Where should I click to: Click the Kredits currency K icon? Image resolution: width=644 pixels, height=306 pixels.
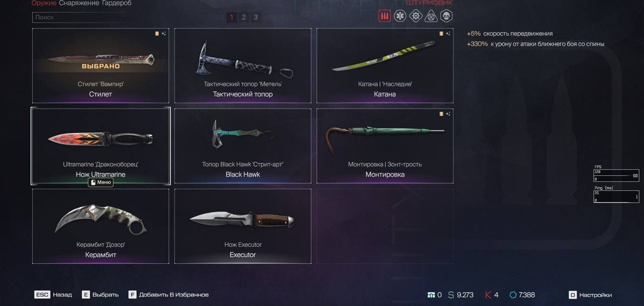[x=488, y=295]
